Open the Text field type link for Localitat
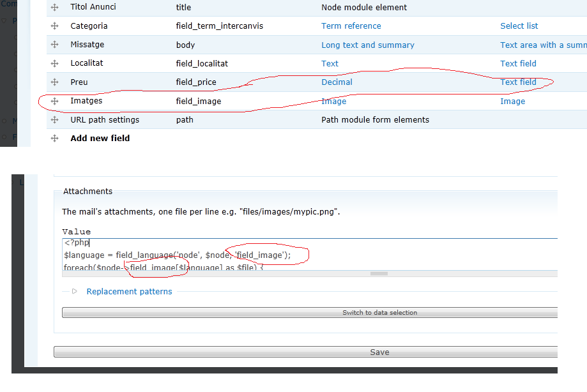 click(330, 64)
